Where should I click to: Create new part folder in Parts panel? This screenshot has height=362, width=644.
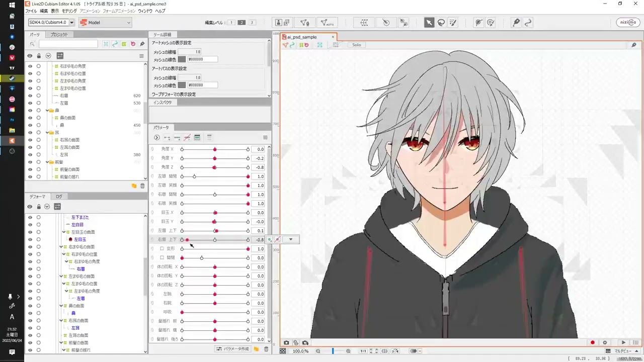tap(134, 186)
